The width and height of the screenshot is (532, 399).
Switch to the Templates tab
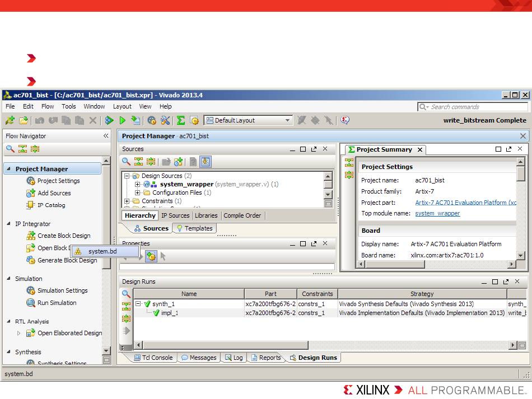(x=195, y=228)
